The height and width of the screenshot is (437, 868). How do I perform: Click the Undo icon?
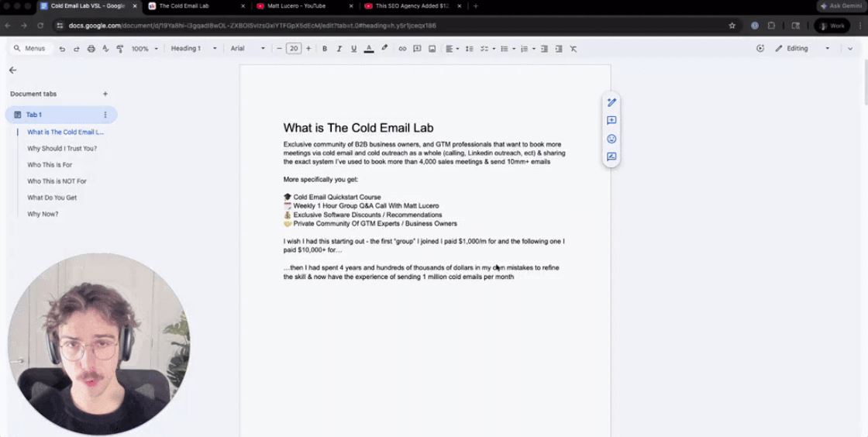point(62,49)
